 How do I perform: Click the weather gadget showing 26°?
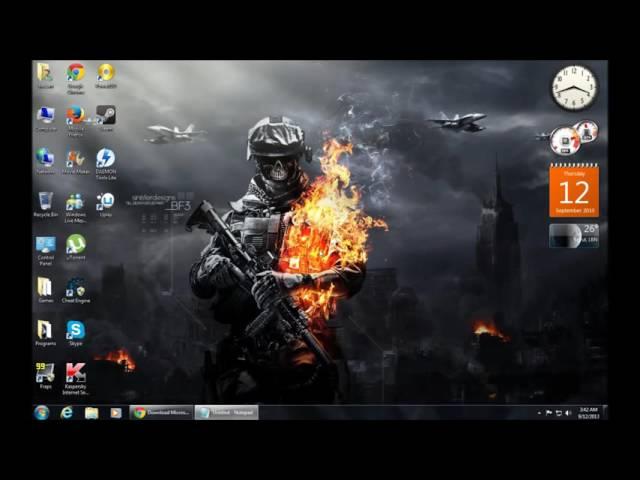pos(574,236)
